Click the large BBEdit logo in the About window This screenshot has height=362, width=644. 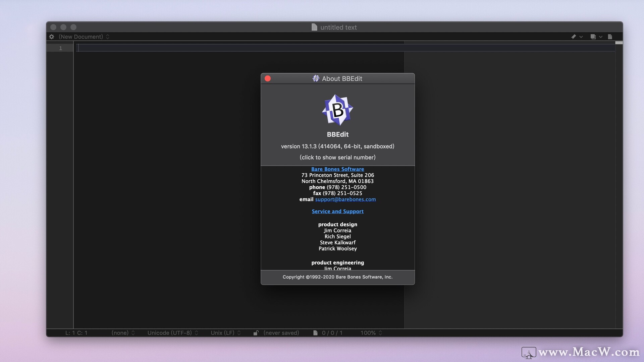pos(337,110)
